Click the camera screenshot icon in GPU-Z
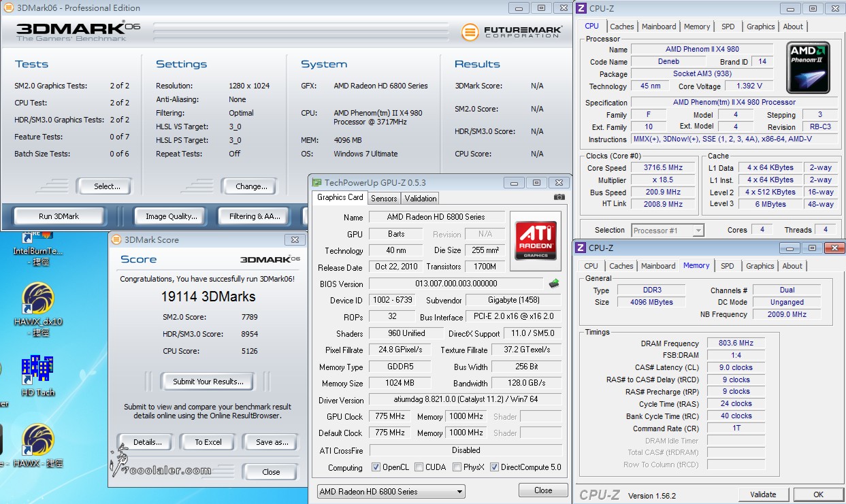Viewport: 846px width, 504px height. point(559,197)
